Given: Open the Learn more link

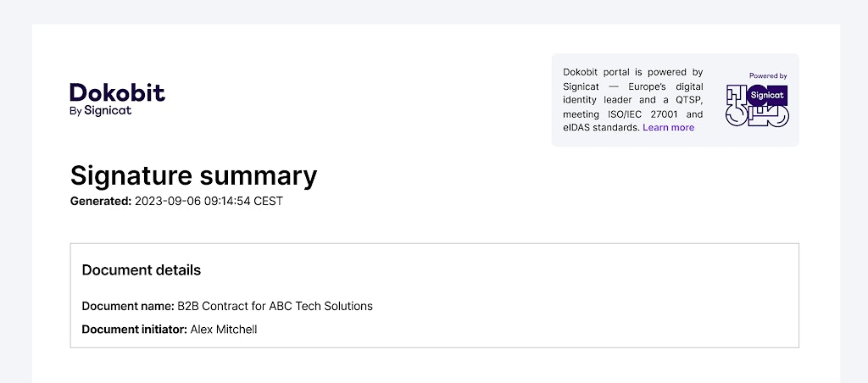Looking at the screenshot, I should click(x=668, y=128).
